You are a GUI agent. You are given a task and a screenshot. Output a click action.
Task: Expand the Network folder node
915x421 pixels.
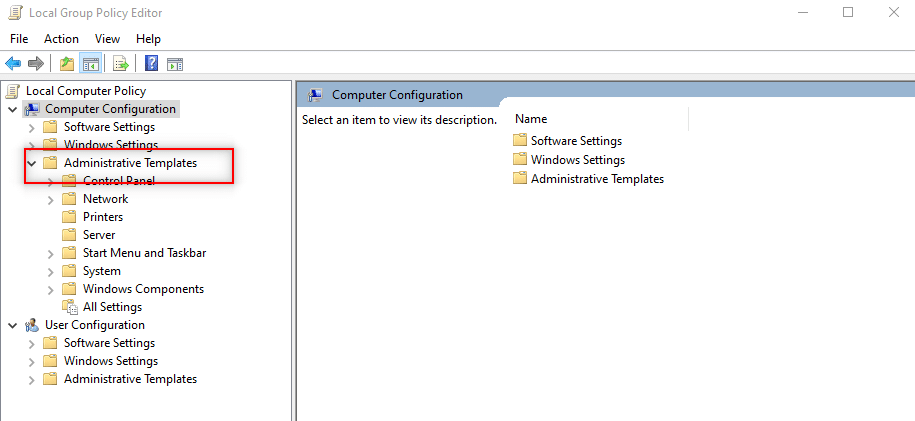point(51,200)
